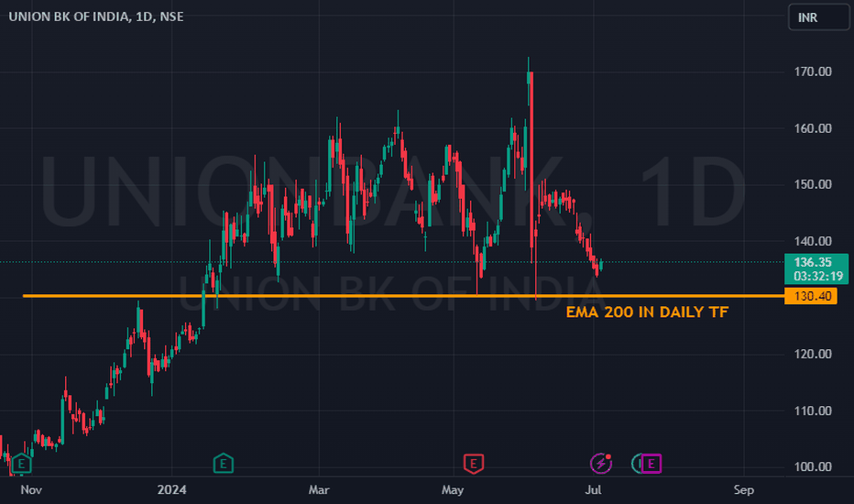Click the 100.00 price axis label
This screenshot has width=854, height=504.
(813, 467)
